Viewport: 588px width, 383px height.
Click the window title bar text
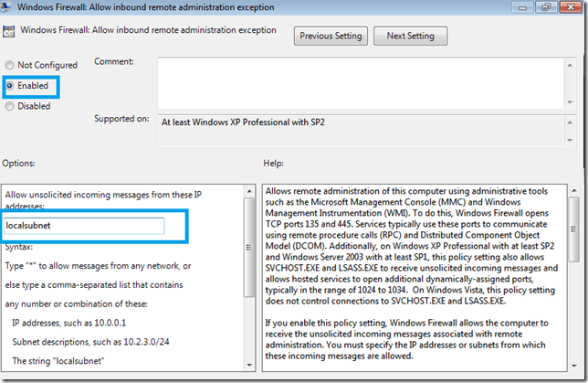146,8
